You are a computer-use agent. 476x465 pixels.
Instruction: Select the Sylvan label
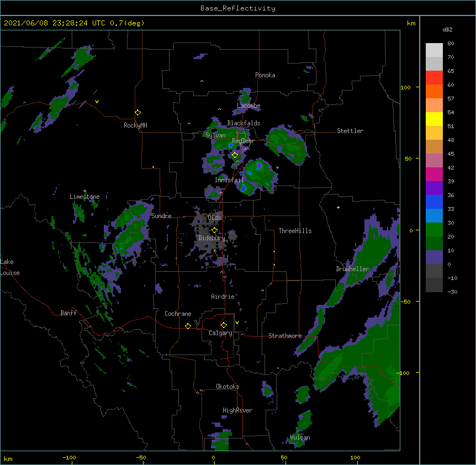click(215, 135)
